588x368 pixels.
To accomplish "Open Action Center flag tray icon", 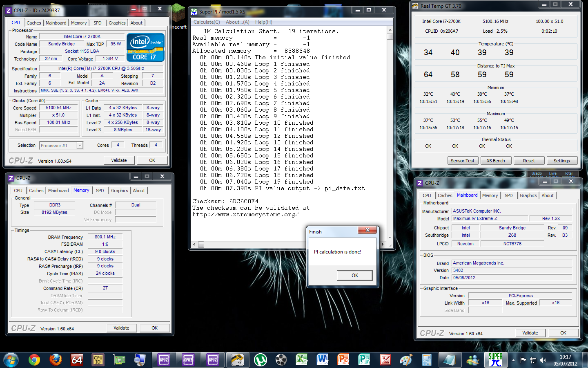I will pyautogui.click(x=523, y=360).
